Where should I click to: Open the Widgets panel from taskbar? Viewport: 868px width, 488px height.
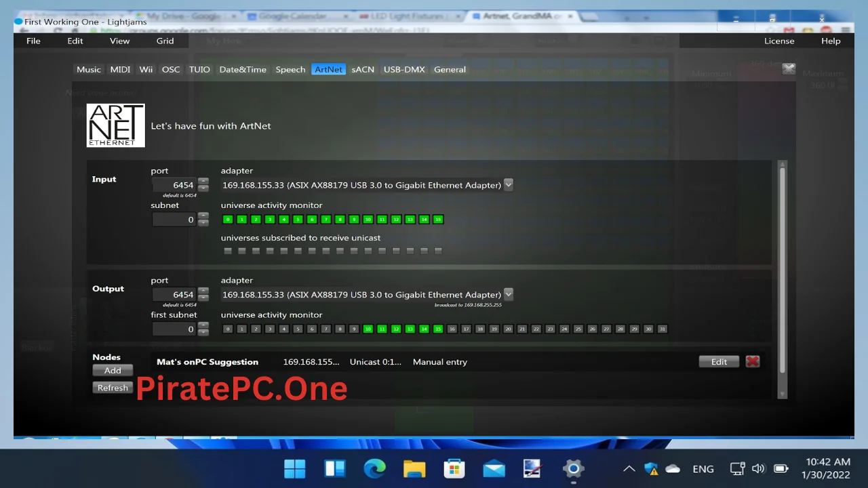(x=335, y=468)
